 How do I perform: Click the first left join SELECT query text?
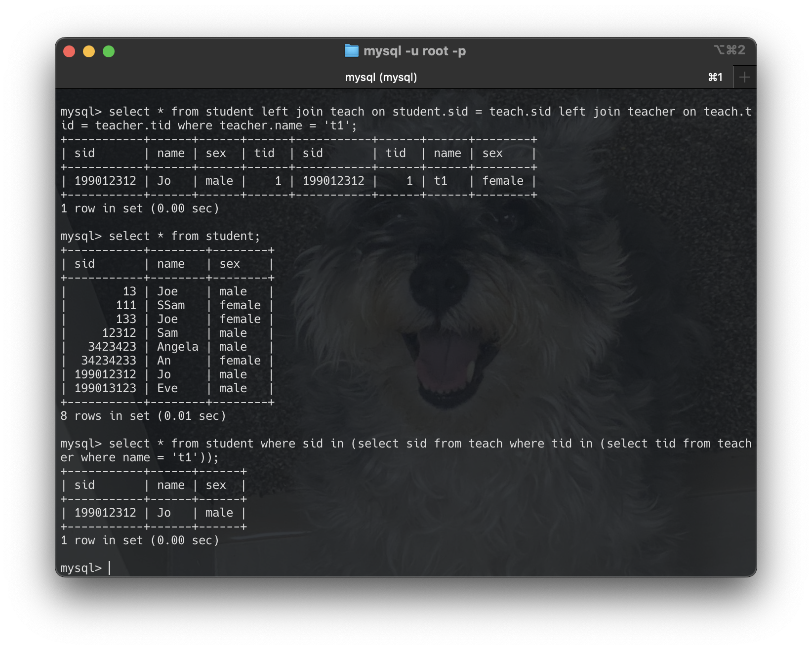click(346, 112)
